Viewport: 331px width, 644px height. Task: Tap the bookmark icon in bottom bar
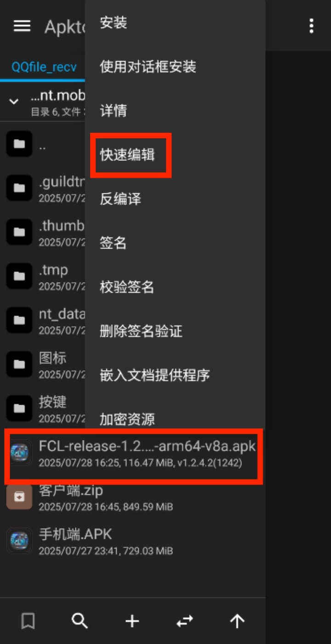click(x=28, y=621)
